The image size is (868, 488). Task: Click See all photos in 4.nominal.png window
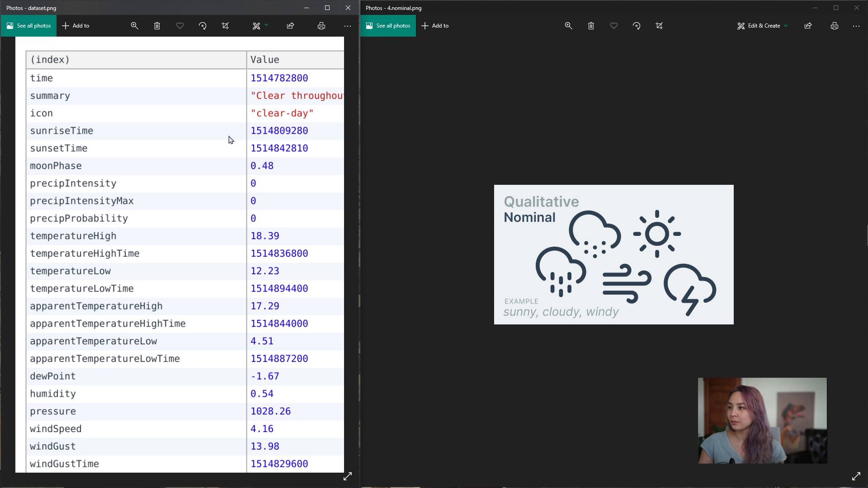[x=388, y=26]
